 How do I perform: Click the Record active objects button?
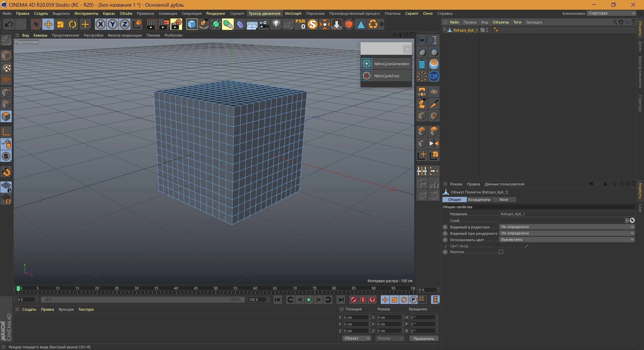[353, 300]
